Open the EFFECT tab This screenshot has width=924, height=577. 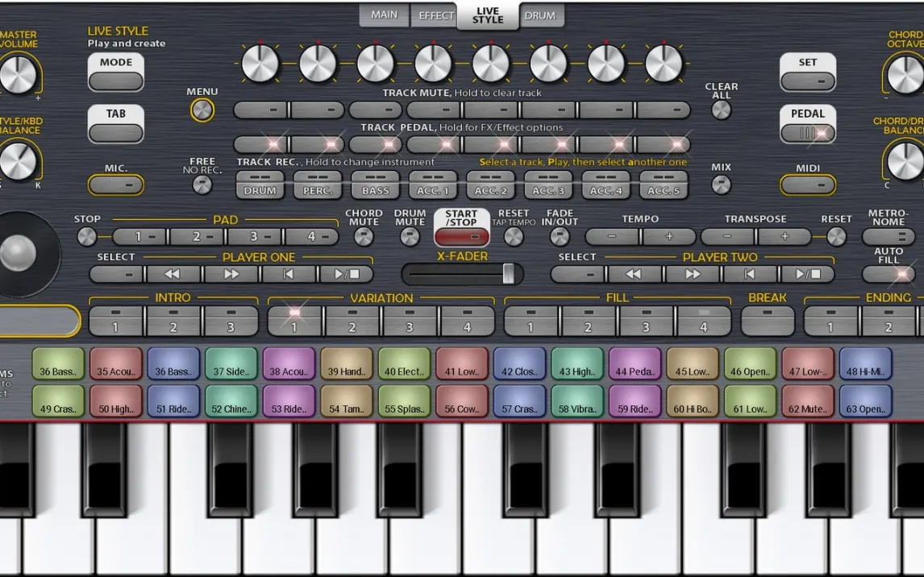coord(435,15)
